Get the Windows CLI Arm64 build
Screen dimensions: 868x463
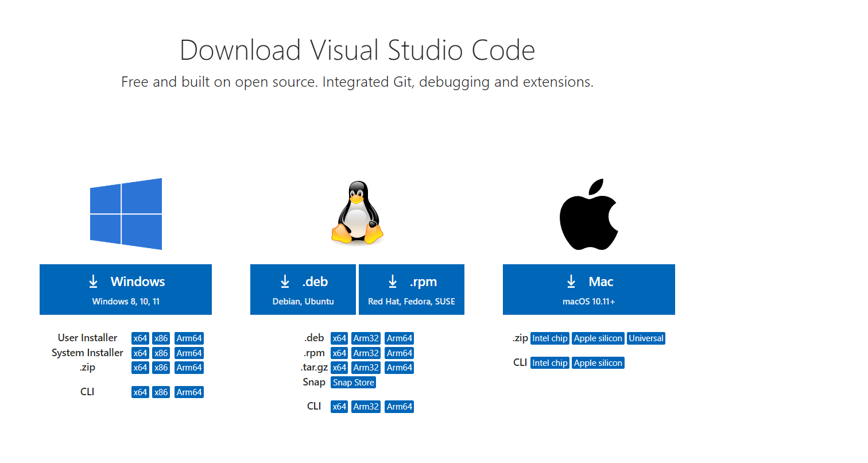[x=189, y=392]
